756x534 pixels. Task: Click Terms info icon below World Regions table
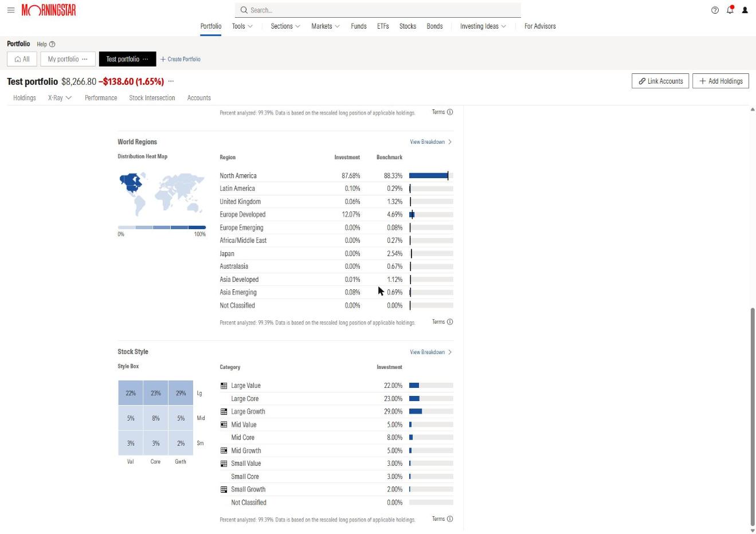450,322
